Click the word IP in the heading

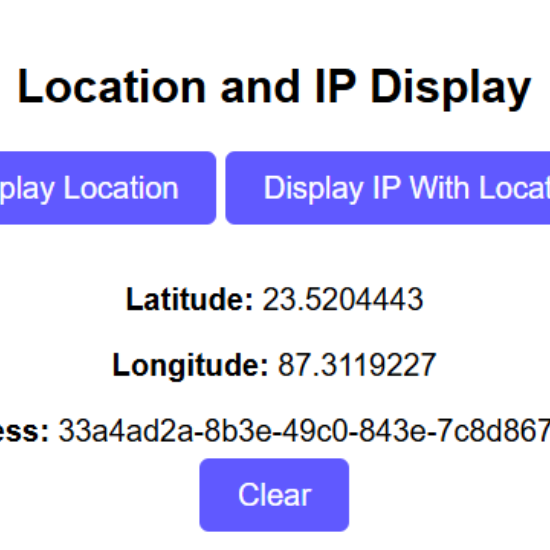[x=336, y=86]
